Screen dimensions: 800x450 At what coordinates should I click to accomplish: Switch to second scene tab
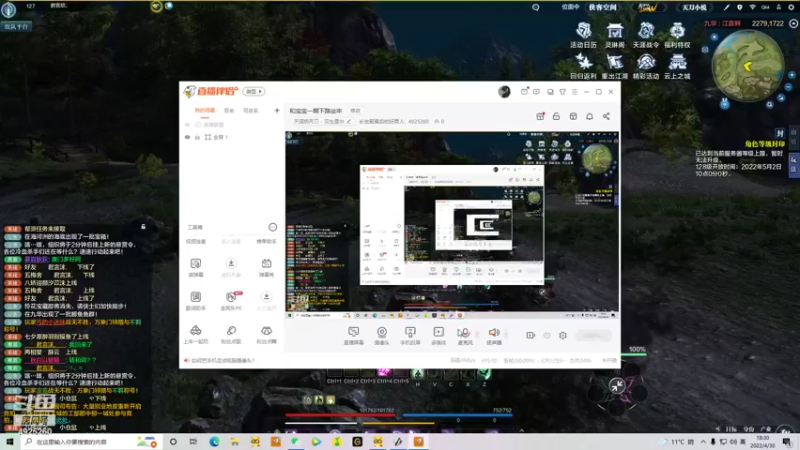click(229, 110)
